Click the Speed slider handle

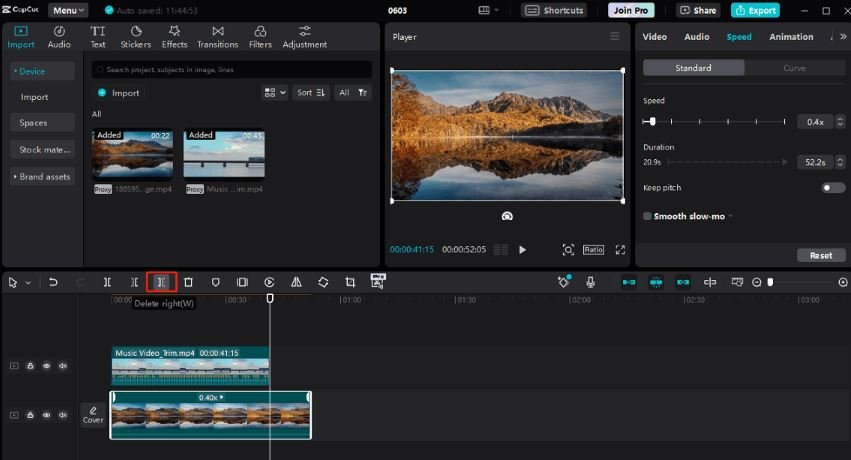pos(653,121)
